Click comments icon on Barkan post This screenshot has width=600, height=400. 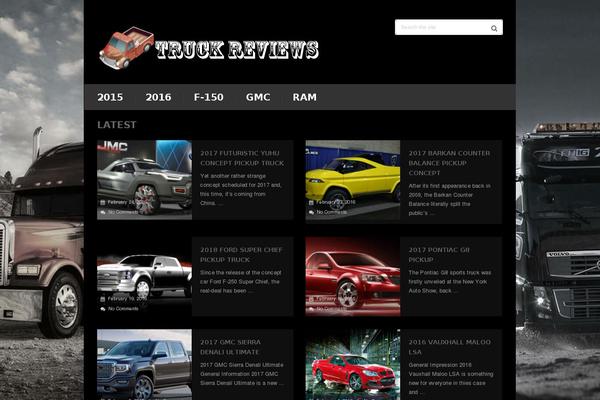311,212
